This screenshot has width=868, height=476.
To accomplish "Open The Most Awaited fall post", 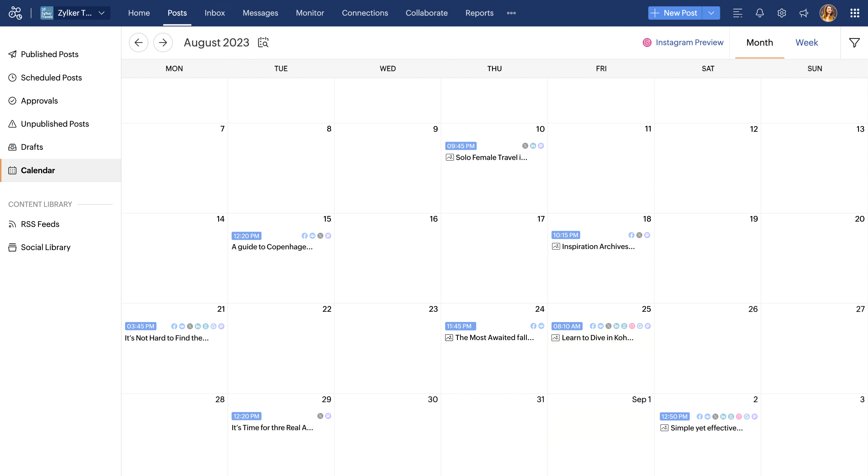I will click(x=494, y=337).
